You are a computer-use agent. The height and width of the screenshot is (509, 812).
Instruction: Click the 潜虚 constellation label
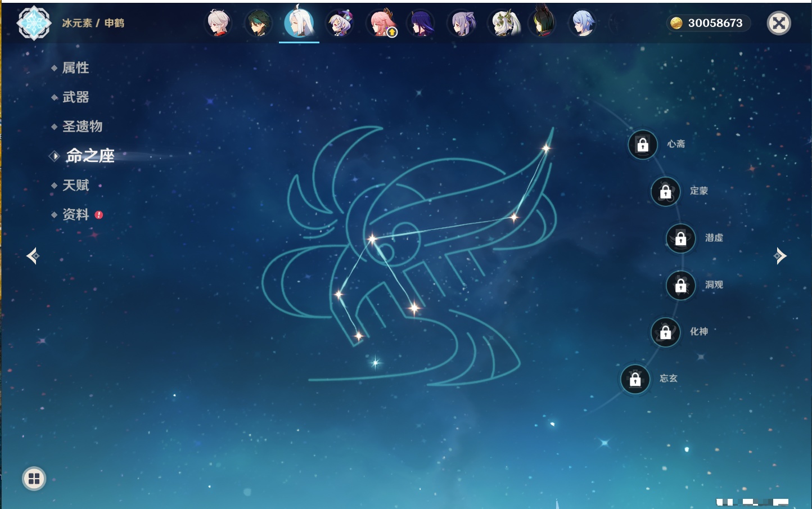coord(714,238)
